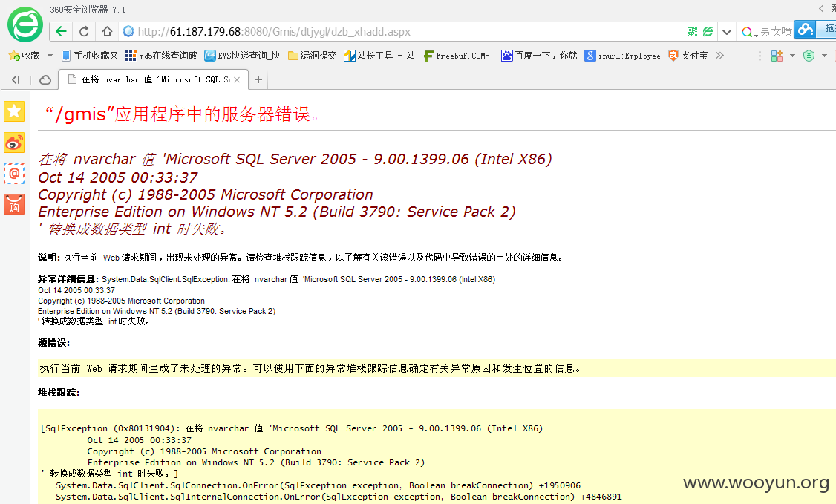Open the sidebar mail @ icon
This screenshot has height=504, width=836.
pos(14,174)
